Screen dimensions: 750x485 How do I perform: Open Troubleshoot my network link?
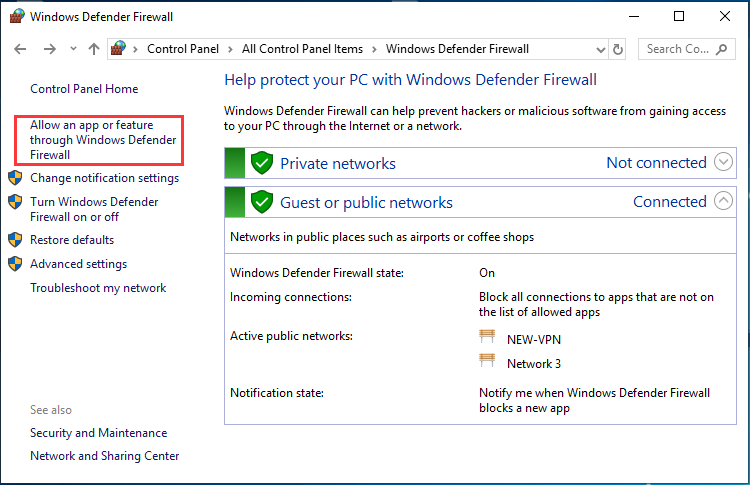pos(98,288)
